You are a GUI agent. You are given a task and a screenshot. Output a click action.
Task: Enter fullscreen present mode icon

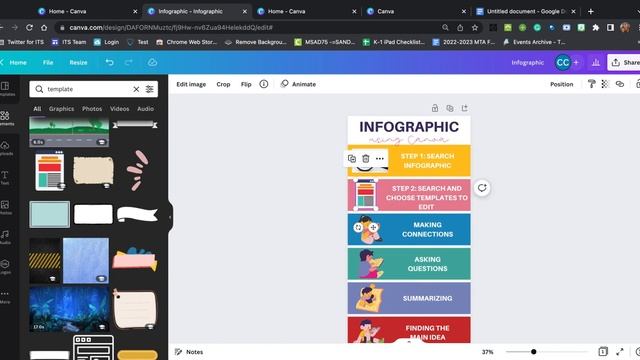pos(620,351)
